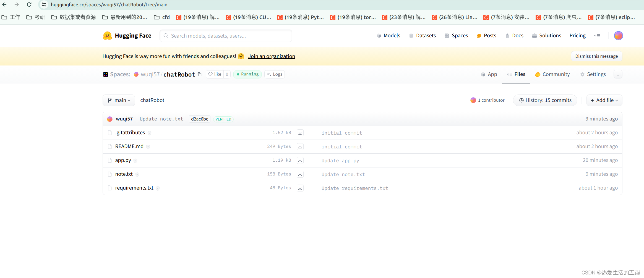Dismiss this message banner button

coord(596,56)
